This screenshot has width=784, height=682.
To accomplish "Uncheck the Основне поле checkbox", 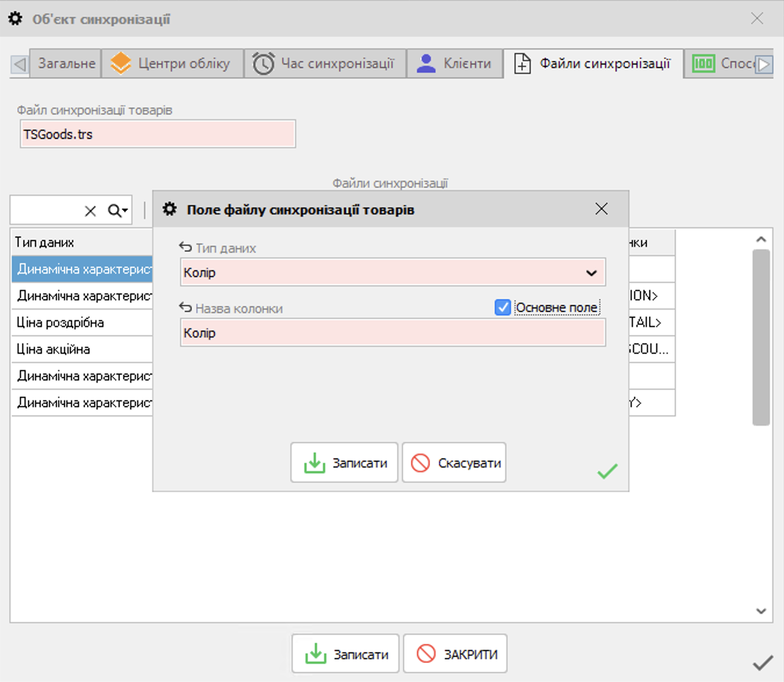I will pos(502,307).
